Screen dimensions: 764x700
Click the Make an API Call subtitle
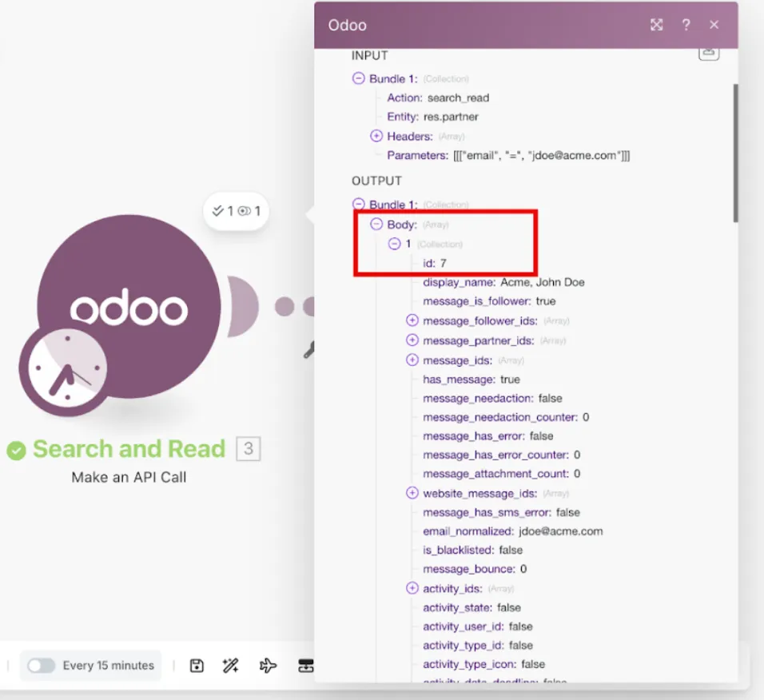129,477
